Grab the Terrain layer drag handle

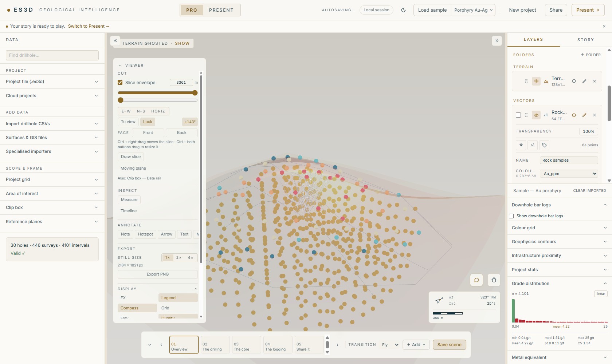tap(526, 81)
